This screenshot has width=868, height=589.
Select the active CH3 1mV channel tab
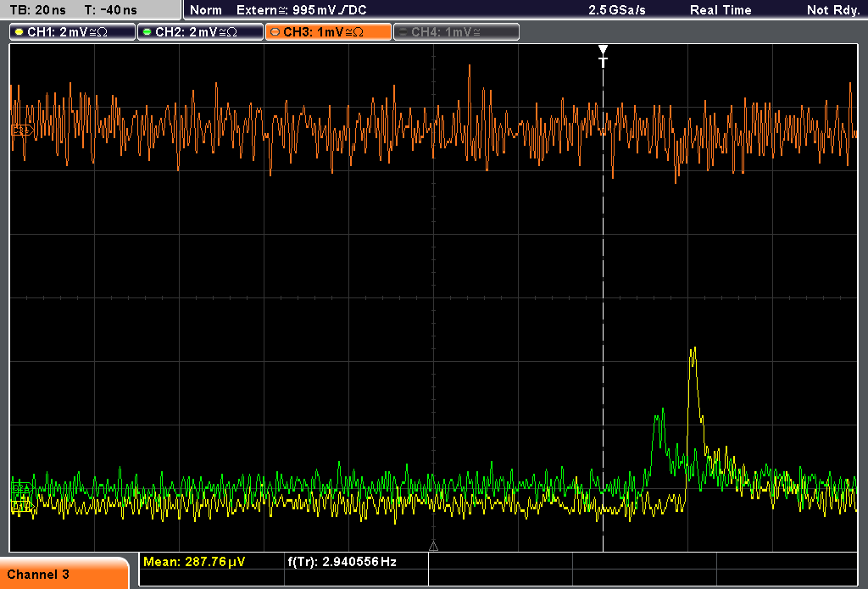click(x=328, y=32)
